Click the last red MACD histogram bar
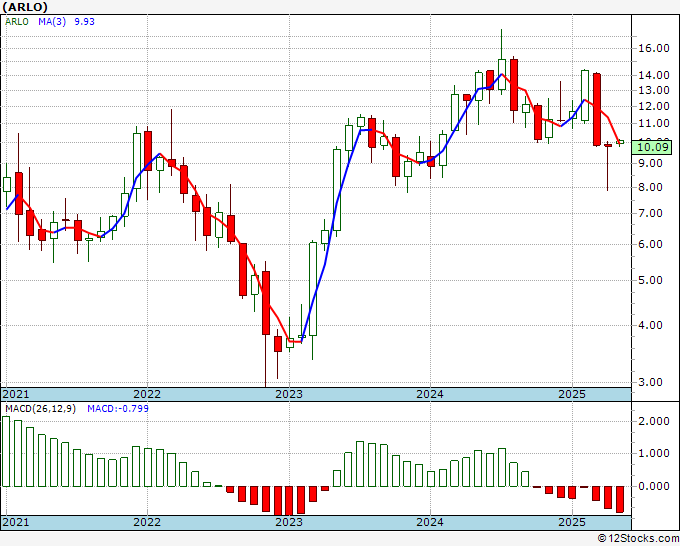This screenshot has height=546, width=680. click(x=620, y=500)
